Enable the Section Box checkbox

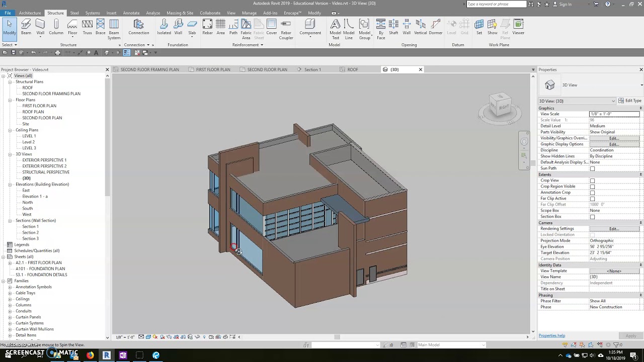pyautogui.click(x=592, y=217)
